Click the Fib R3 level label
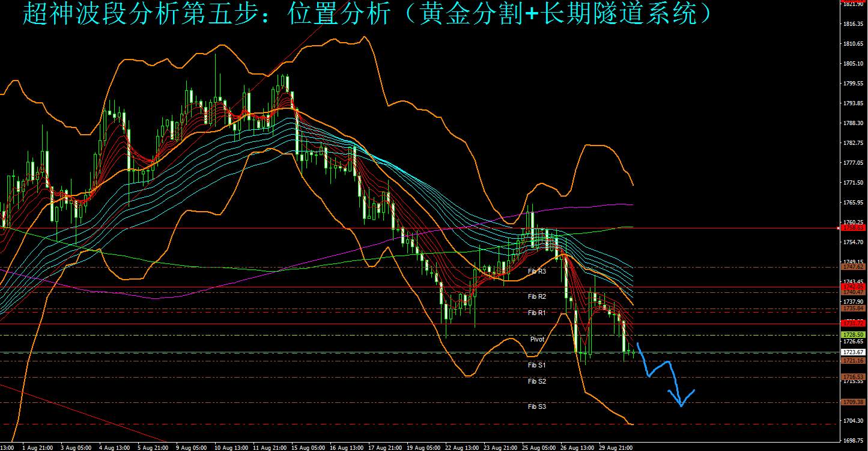Screen dimensions: 868x451 pyautogui.click(x=537, y=271)
